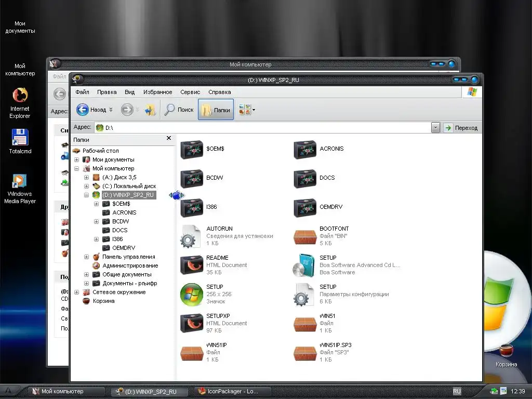Open the I386 folder in file pane

(x=199, y=207)
